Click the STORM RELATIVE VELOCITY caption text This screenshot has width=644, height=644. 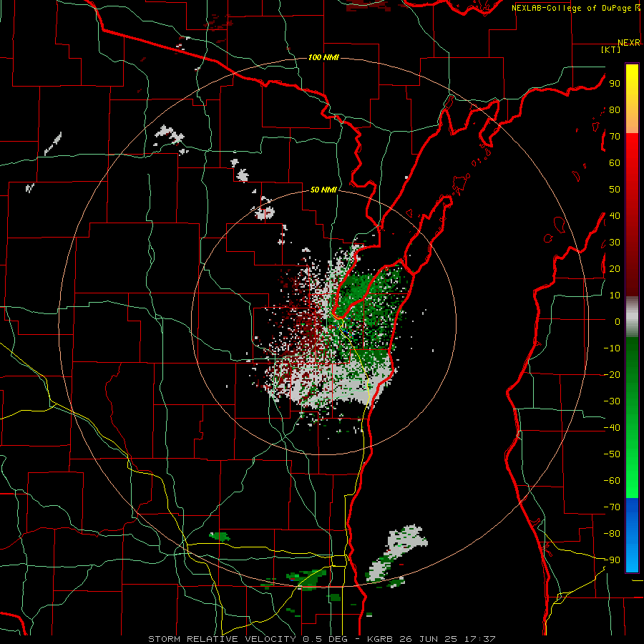[222, 639]
